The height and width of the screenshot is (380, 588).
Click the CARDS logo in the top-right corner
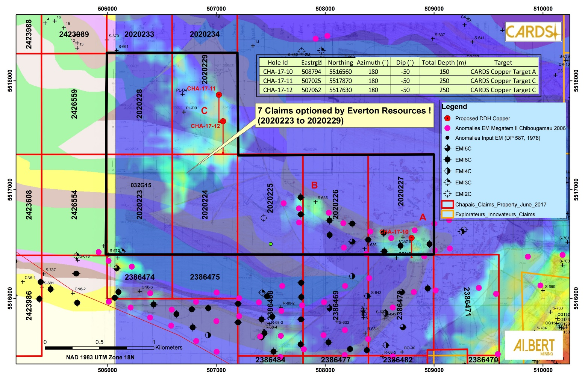tap(533, 32)
